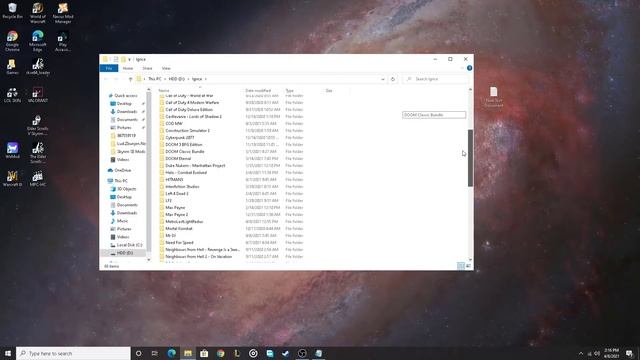Image resolution: width=640 pixels, height=360 pixels.
Task: Open Google Chrome desktop shortcut
Action: coord(12,41)
